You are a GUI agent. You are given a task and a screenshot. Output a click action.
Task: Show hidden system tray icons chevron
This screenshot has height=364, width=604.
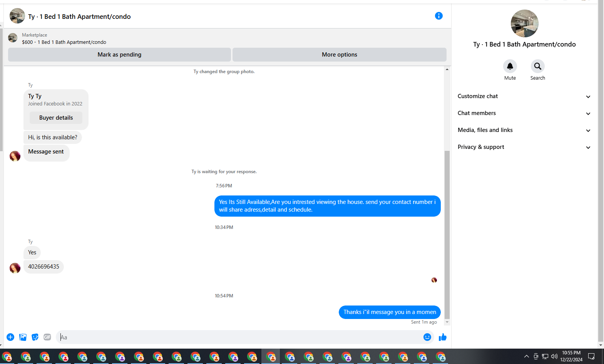pyautogui.click(x=527, y=356)
